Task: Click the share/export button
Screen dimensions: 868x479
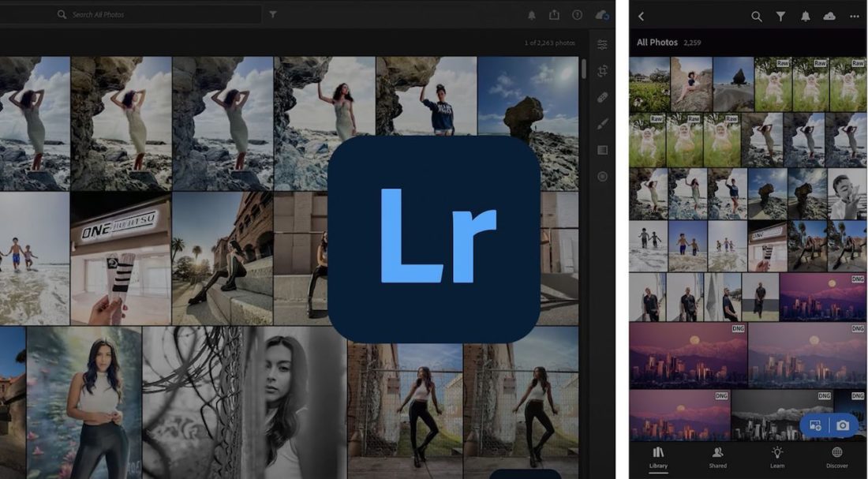Action: coord(555,15)
